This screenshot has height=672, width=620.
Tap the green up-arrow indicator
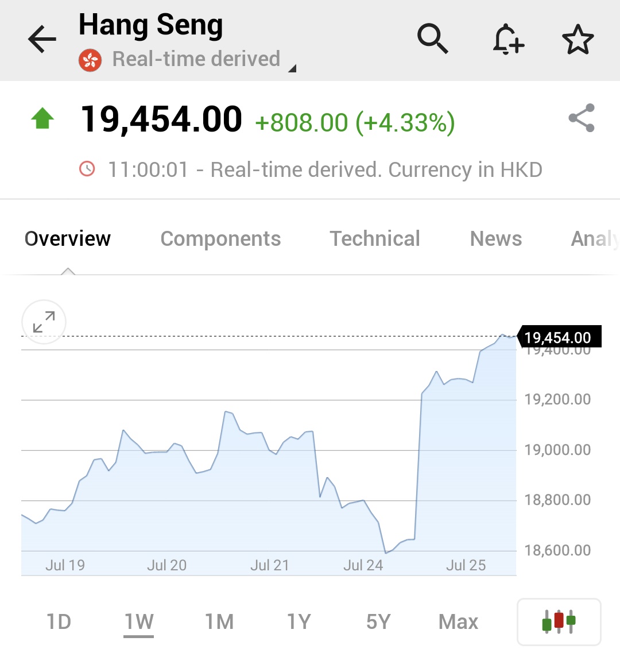pos(42,118)
